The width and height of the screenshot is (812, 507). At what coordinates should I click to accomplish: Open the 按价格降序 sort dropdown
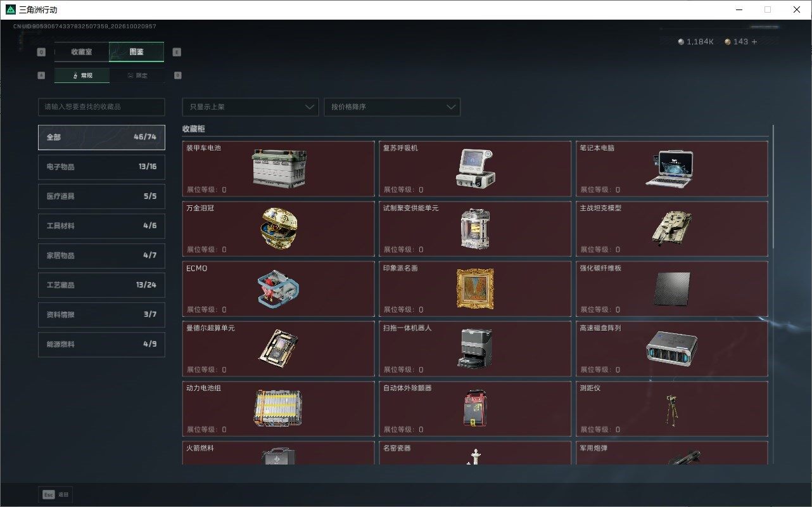point(392,107)
